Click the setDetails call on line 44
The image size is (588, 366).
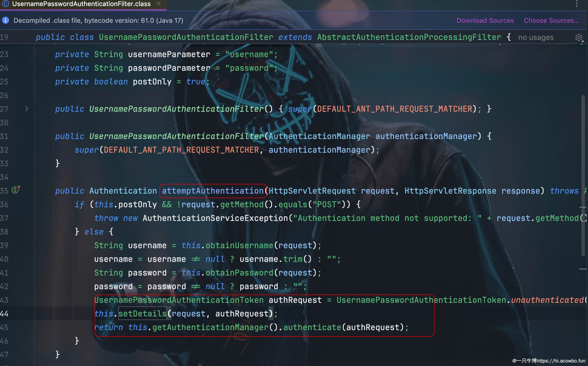click(142, 314)
